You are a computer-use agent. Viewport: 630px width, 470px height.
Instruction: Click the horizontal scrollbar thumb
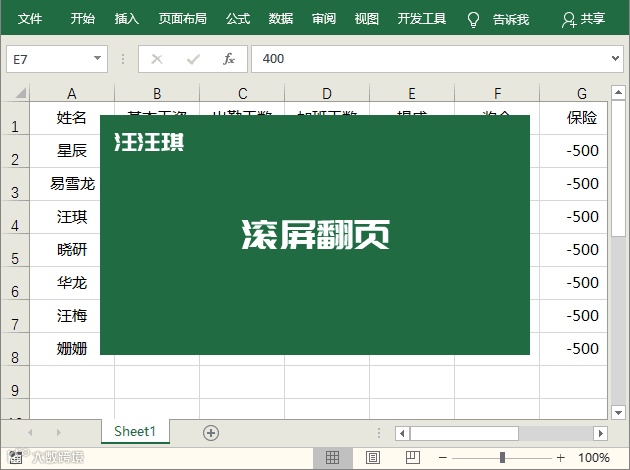464,433
